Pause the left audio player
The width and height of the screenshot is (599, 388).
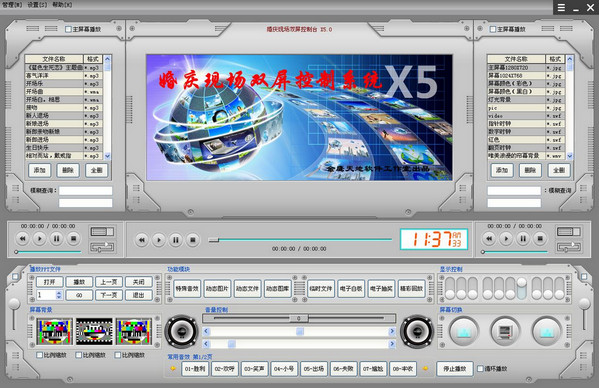tap(56, 239)
